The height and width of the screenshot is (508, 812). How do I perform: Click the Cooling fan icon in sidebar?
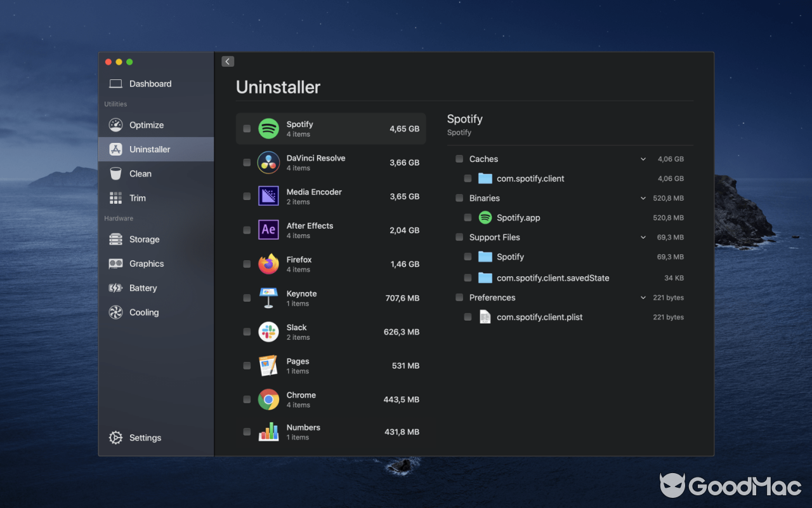[115, 312]
